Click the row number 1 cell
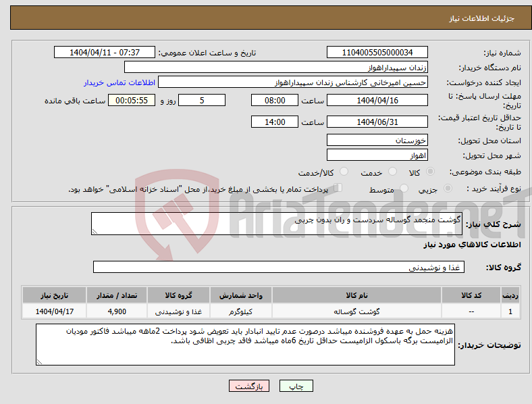Screen dimensions: 532x404 point(510,311)
